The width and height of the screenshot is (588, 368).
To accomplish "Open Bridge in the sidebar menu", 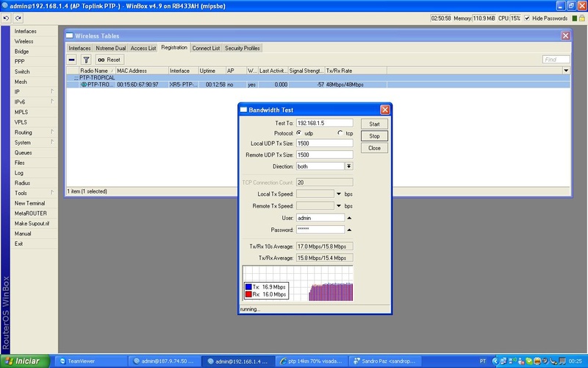I will (22, 52).
